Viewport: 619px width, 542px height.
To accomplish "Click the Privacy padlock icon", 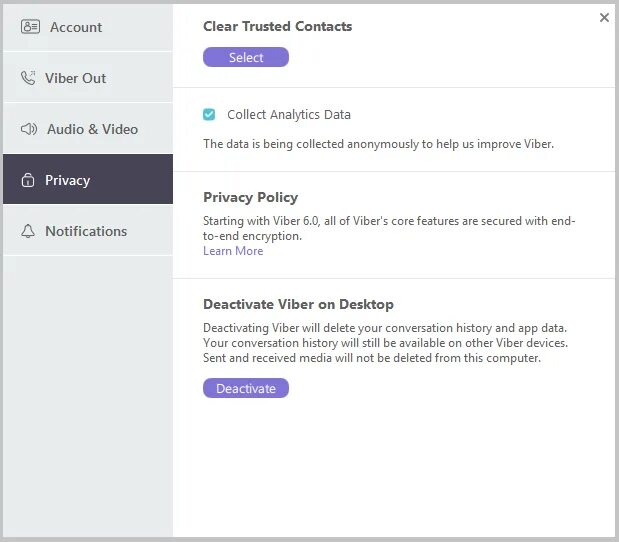I will pyautogui.click(x=28, y=180).
